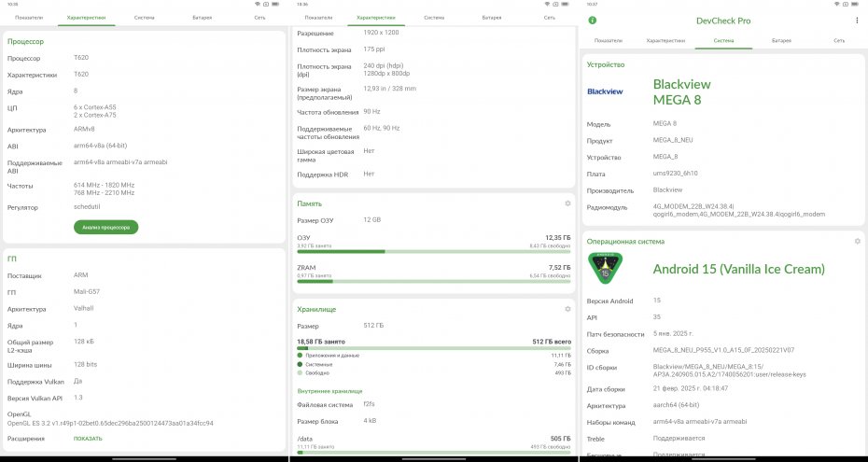This screenshot has height=462, width=868.
Task: Tap the f2fs file system value
Action: pos(369,404)
